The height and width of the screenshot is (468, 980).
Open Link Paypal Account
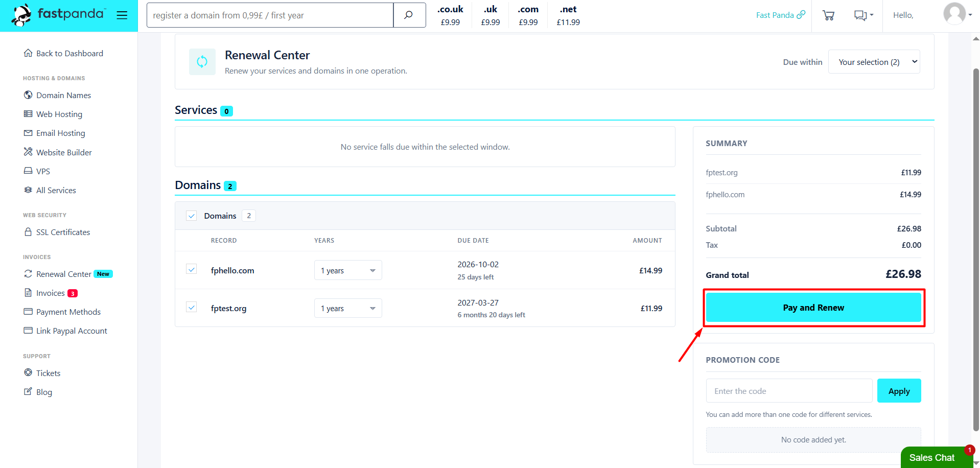pyautogui.click(x=72, y=331)
